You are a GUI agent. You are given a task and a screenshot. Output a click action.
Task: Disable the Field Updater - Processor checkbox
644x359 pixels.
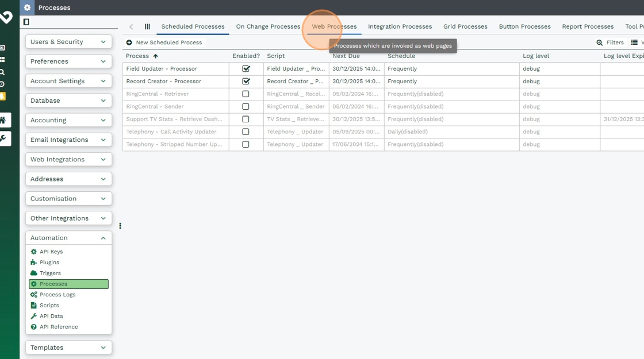[x=246, y=69]
